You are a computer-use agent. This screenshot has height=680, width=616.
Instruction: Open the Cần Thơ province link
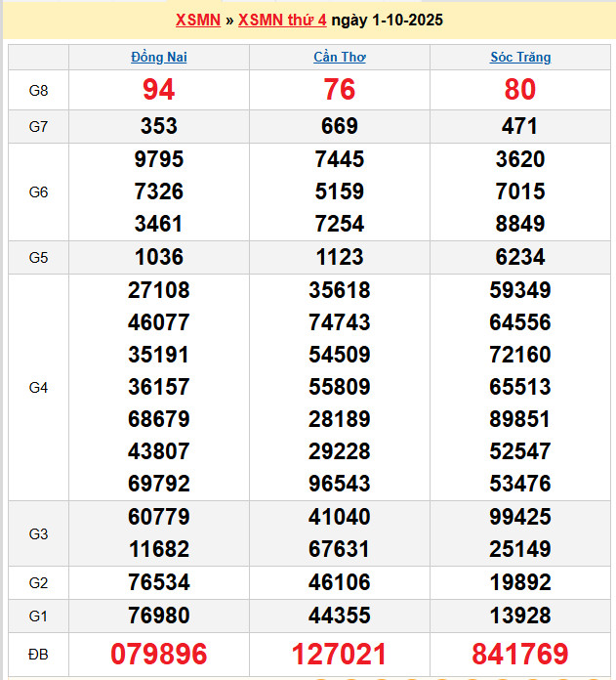click(x=340, y=57)
